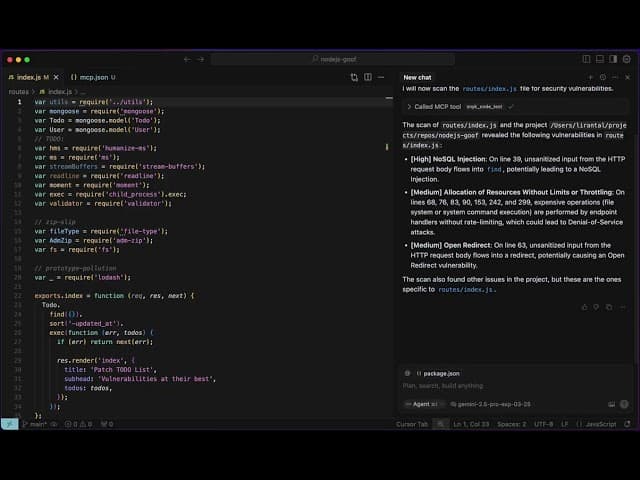
Task: Start a new chat with the plus icon
Action: coord(590,77)
